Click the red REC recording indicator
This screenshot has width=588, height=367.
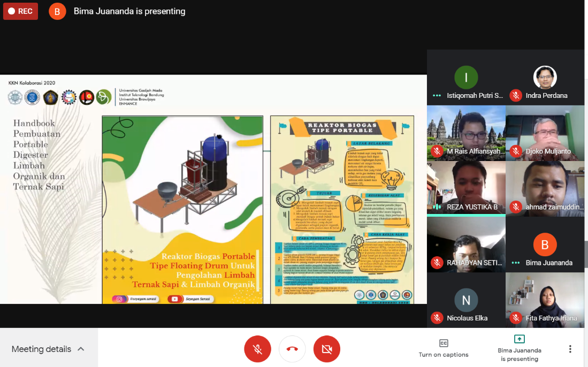coord(20,11)
